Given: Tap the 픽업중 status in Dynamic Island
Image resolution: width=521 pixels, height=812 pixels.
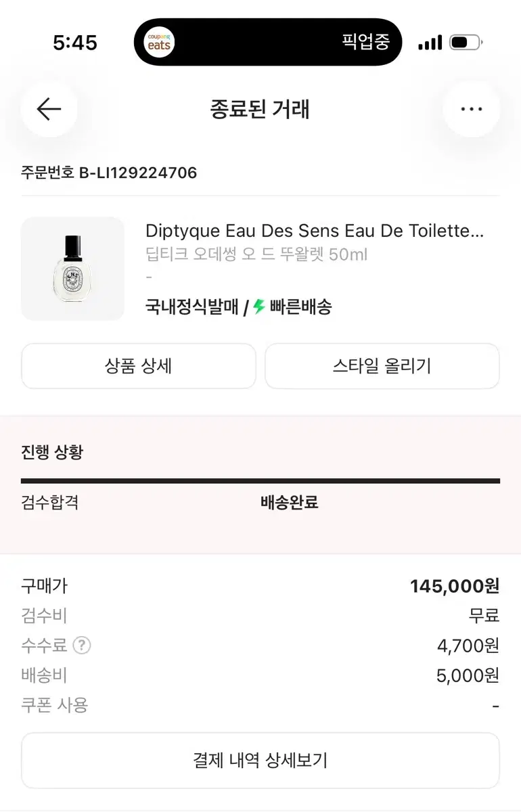Looking at the screenshot, I should point(365,42).
